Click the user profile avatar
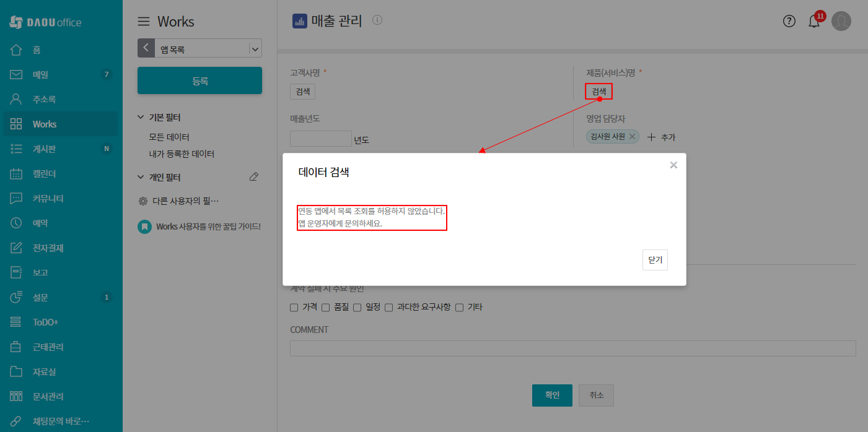This screenshot has width=868, height=432. [x=841, y=21]
